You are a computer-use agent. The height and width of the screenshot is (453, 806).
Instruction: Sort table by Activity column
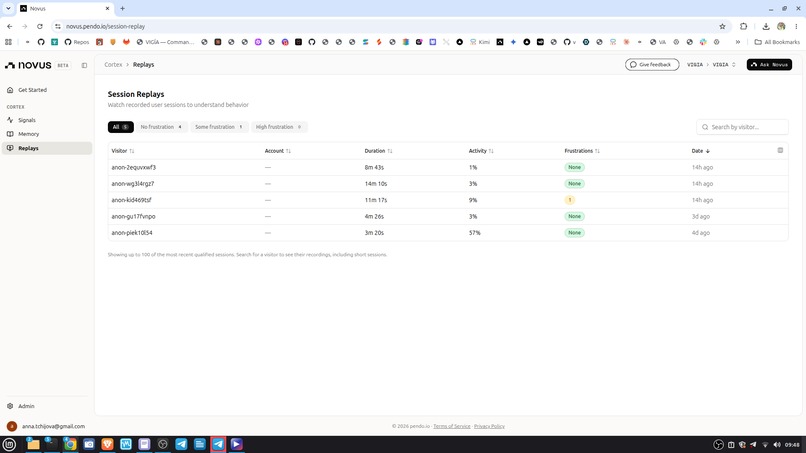pyautogui.click(x=481, y=151)
